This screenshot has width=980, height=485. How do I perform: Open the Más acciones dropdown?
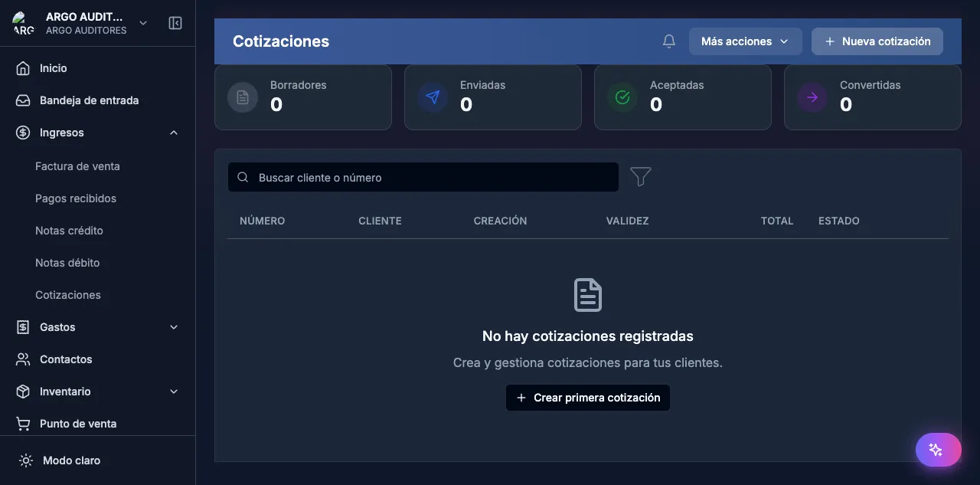click(744, 41)
